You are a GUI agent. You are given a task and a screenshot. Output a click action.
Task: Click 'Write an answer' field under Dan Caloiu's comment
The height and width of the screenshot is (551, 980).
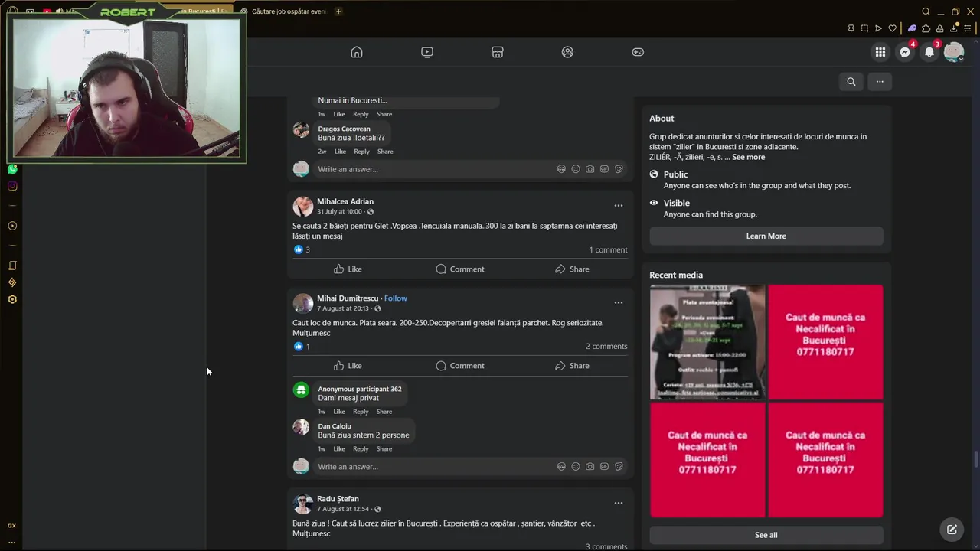coord(434,467)
